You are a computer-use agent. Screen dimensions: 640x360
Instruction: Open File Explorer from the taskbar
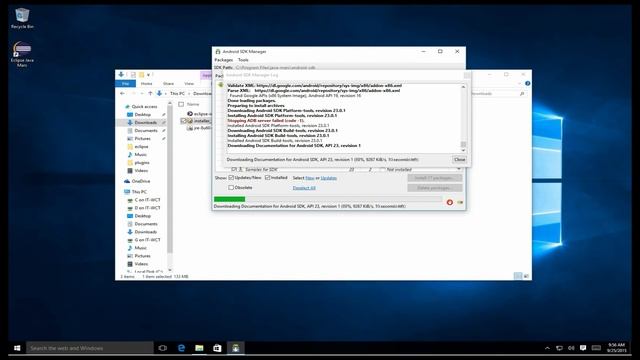tap(199, 348)
